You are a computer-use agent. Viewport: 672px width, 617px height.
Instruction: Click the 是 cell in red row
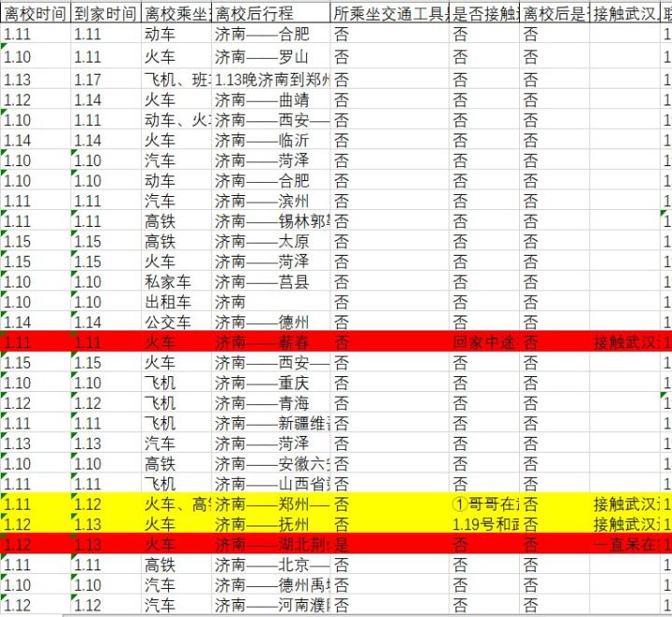pos(389,544)
